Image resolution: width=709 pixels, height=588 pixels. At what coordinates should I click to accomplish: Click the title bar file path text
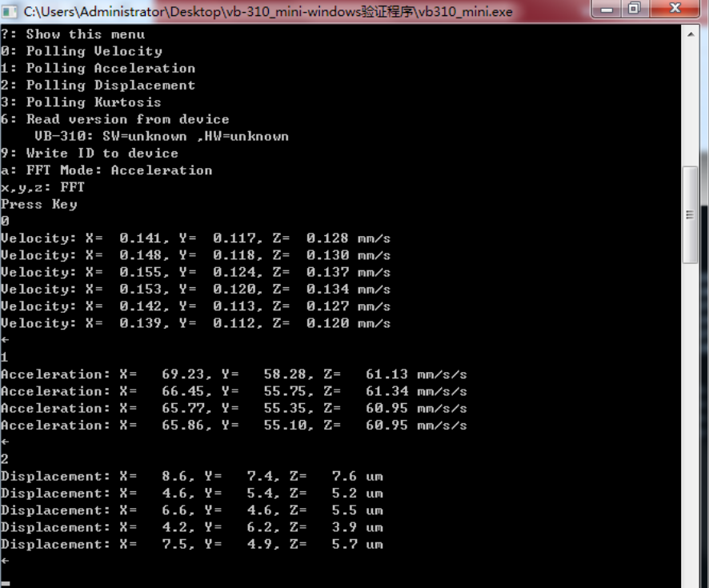tap(268, 12)
